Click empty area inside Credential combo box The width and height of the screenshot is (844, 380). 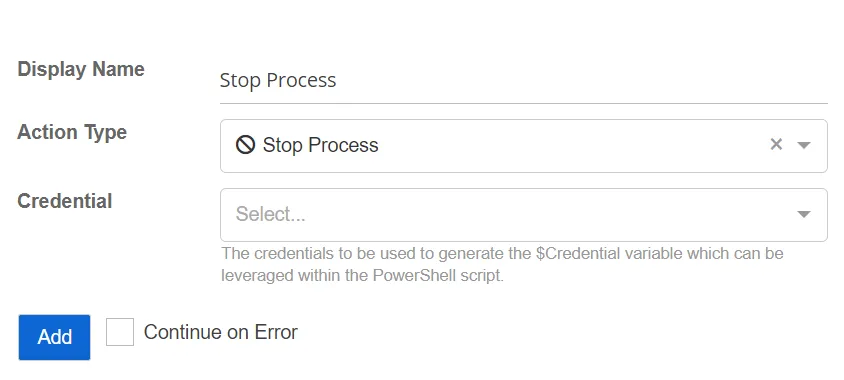[538, 214]
